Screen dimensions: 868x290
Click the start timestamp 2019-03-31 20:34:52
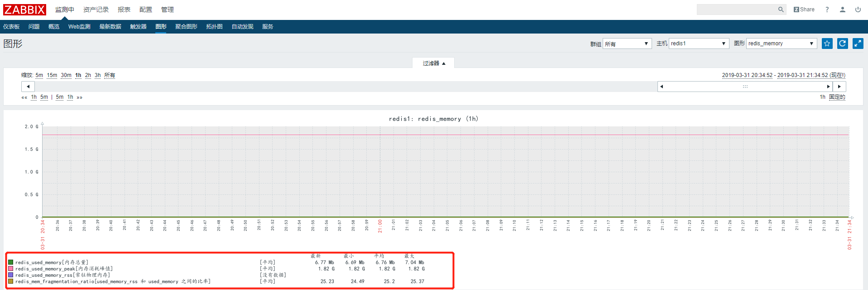[747, 75]
